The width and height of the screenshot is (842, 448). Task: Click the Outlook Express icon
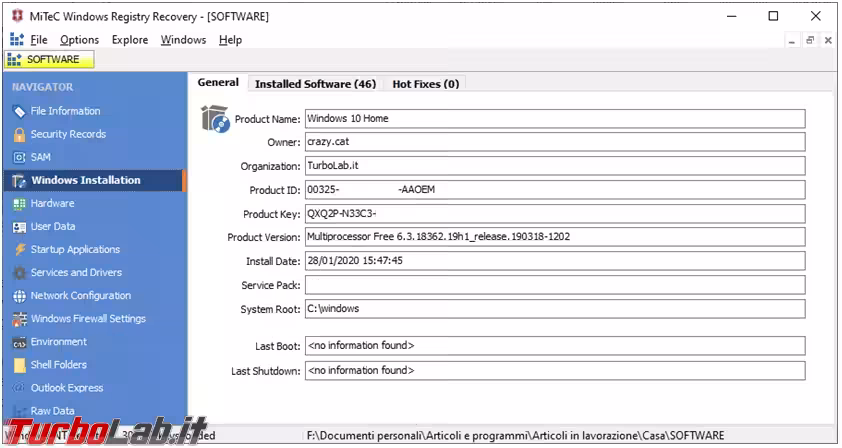point(19,388)
